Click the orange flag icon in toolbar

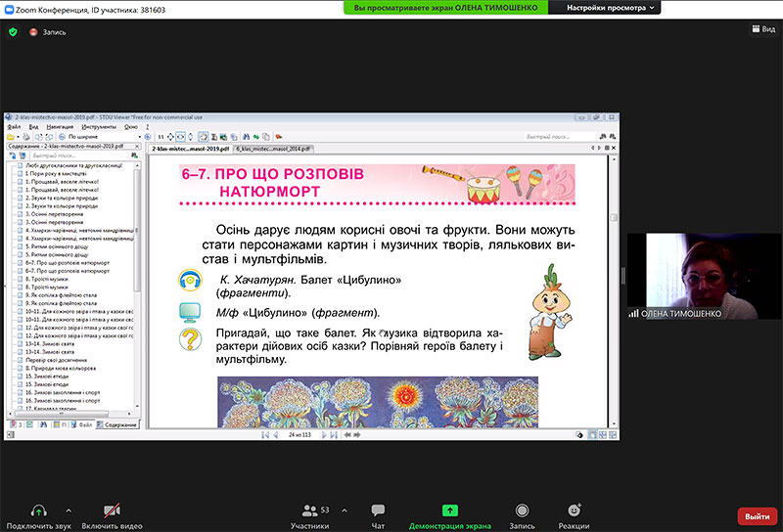[279, 137]
